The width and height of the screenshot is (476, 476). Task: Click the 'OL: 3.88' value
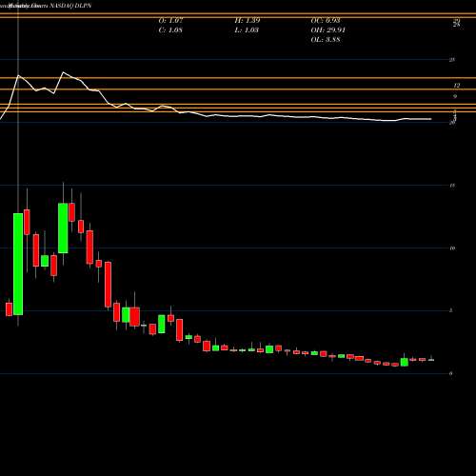(x=326, y=39)
